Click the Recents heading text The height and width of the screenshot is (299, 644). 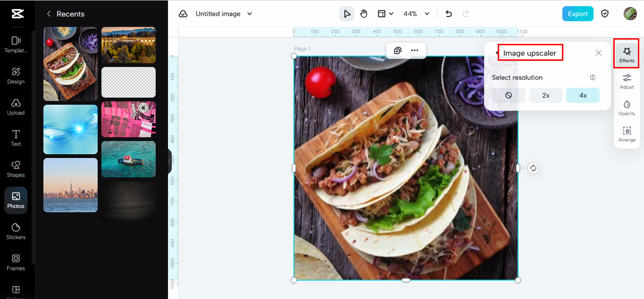point(70,14)
